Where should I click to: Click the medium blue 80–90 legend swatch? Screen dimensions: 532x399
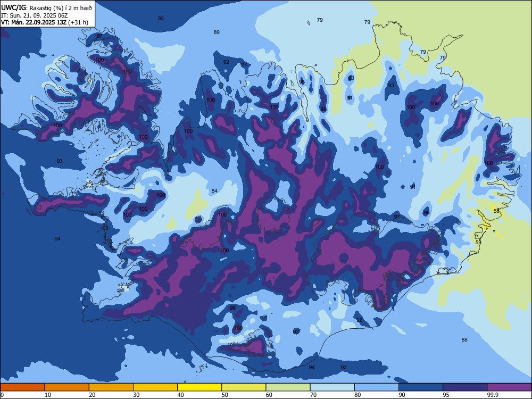377,387
